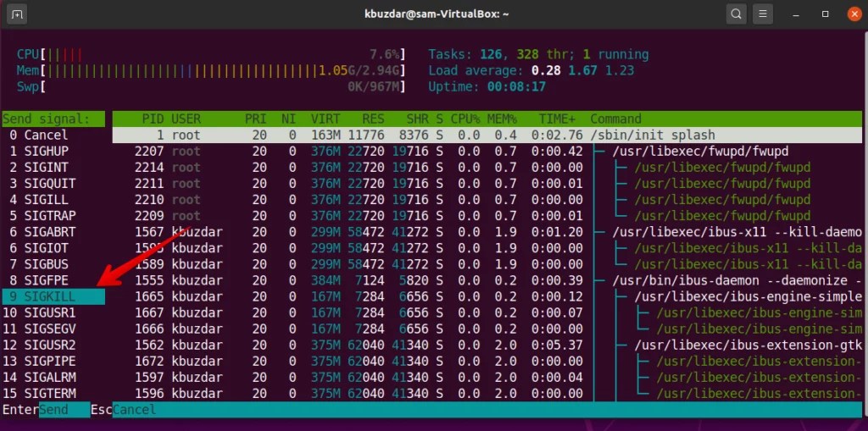The width and height of the screenshot is (868, 431).
Task: Open new terminal tab icon
Action: click(17, 14)
